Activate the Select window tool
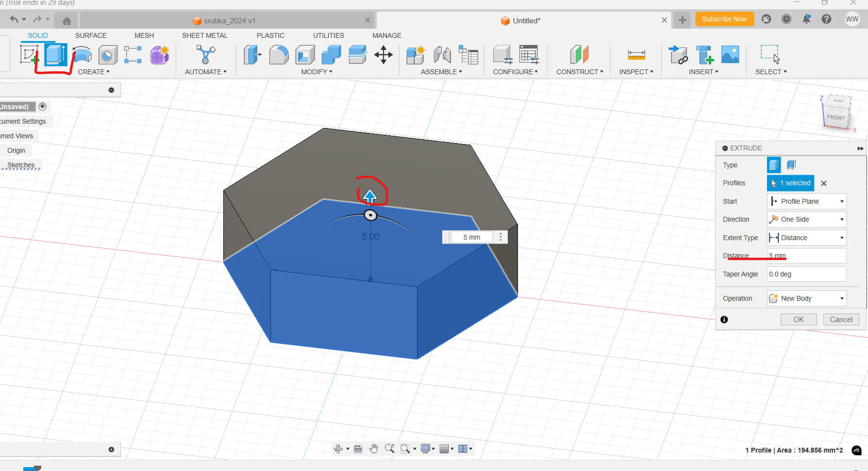This screenshot has width=868, height=471. point(770,54)
